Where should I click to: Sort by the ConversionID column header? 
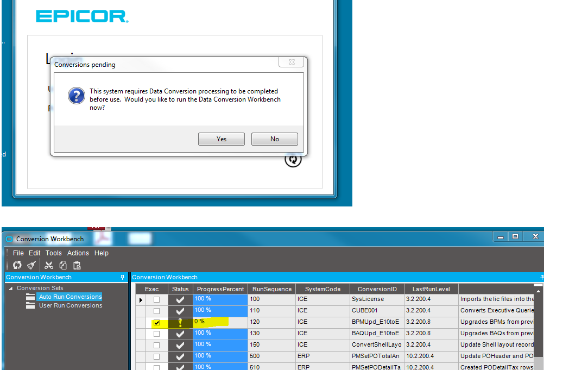[377, 289]
